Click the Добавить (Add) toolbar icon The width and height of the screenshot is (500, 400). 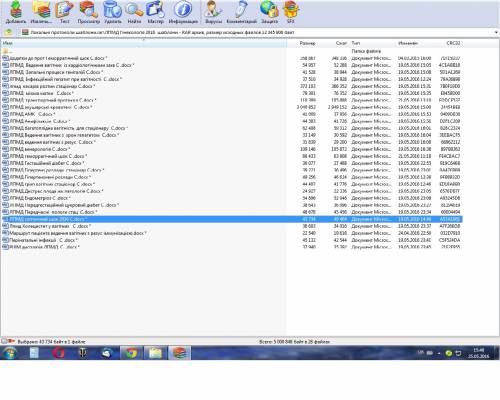pos(16,12)
